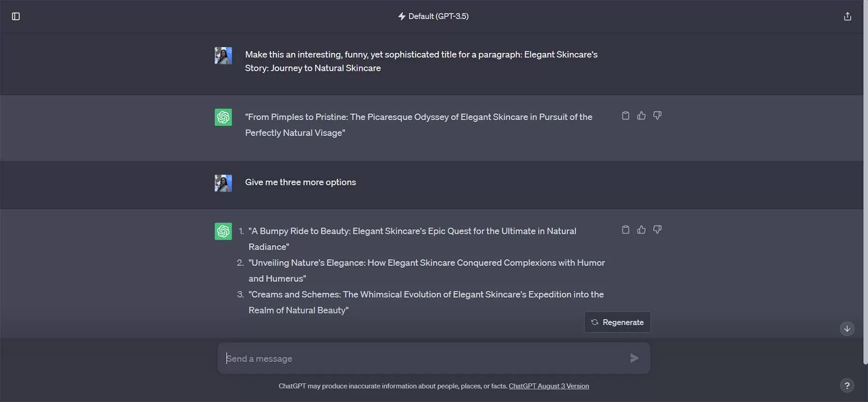Image resolution: width=868 pixels, height=402 pixels.
Task: Click the "Creams and Schemes" title option
Action: [x=426, y=302]
